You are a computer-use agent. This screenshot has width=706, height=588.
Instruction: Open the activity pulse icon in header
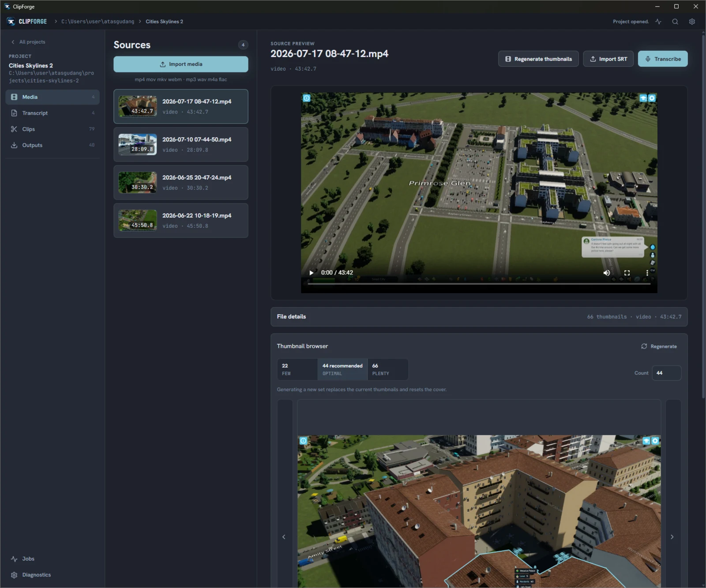click(658, 22)
